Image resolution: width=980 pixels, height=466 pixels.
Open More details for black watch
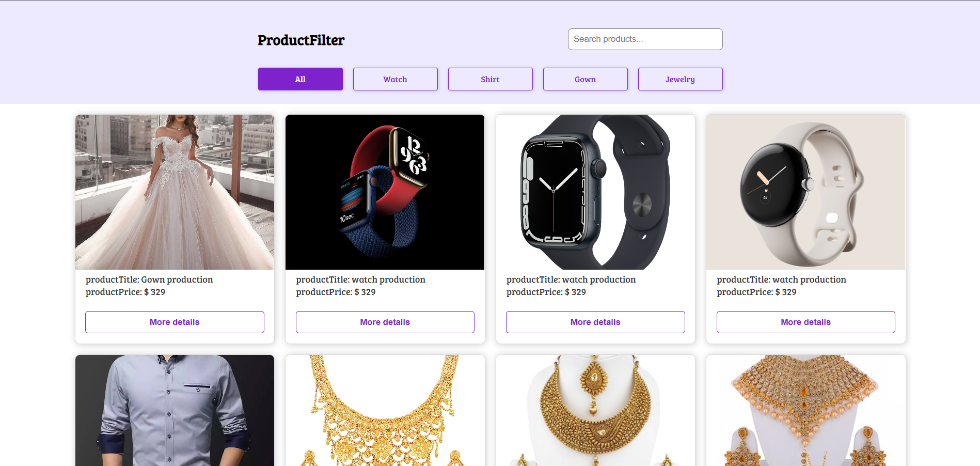[x=595, y=322]
